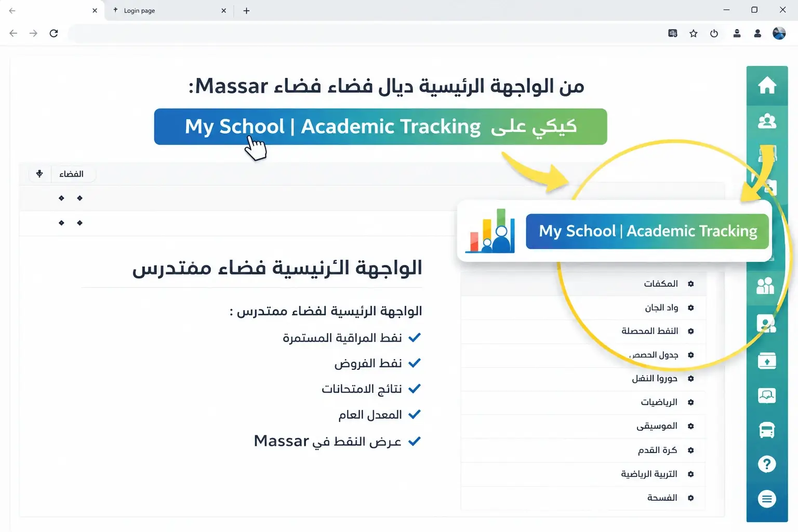Click the نقط المراقبة المستمرة checklist line

tap(352, 338)
